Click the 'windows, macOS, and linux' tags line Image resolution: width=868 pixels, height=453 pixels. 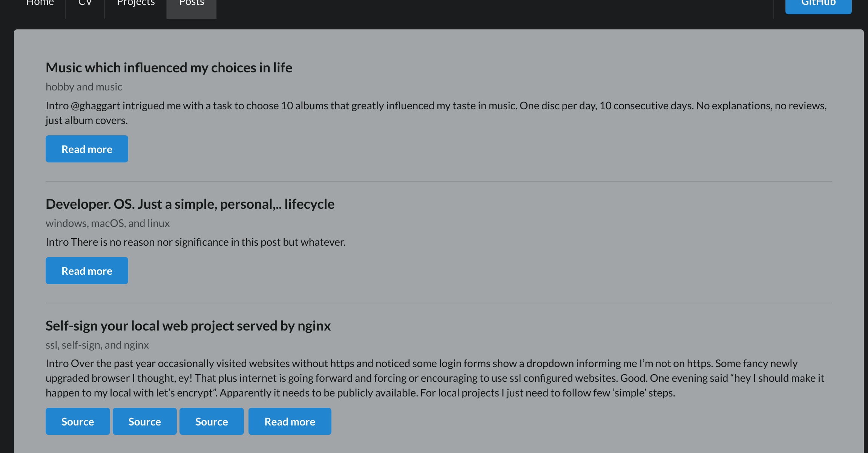tap(108, 223)
